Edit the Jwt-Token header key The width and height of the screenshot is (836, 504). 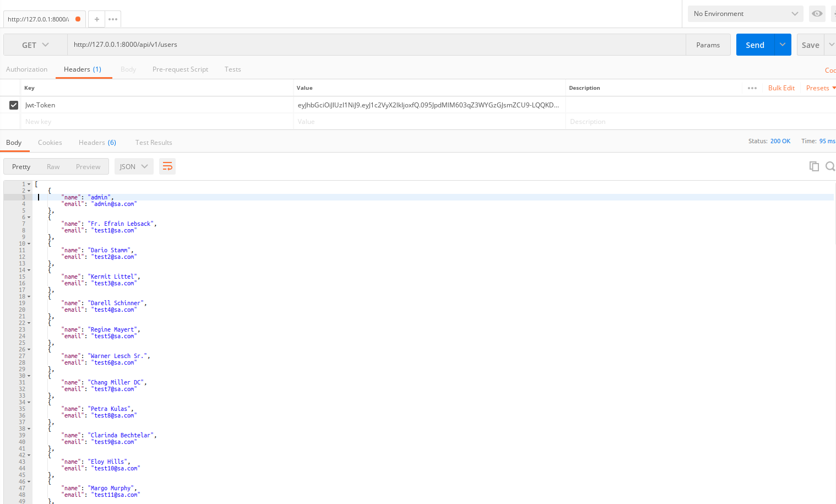click(158, 105)
